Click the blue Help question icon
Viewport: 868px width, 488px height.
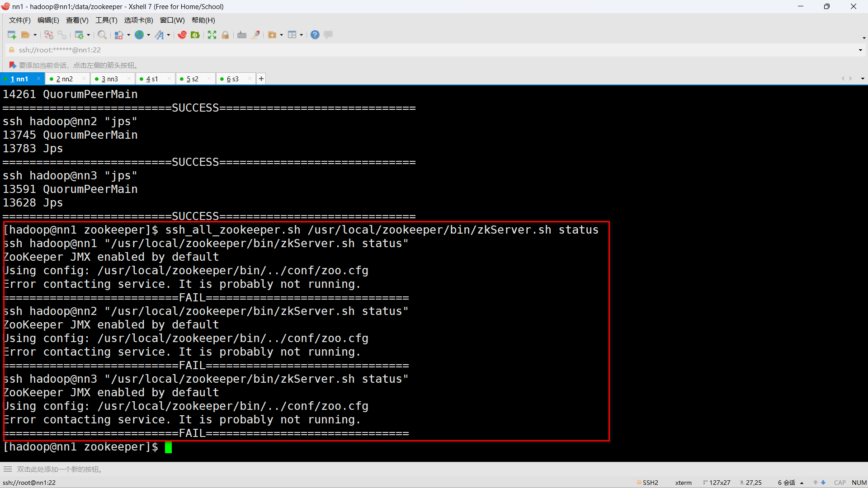coord(315,35)
